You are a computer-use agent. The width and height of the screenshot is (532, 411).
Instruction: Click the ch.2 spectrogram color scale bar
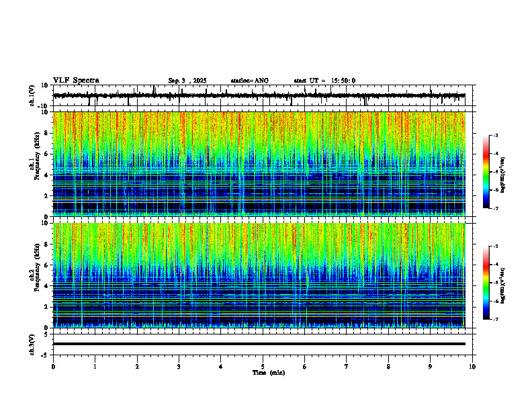point(486,283)
